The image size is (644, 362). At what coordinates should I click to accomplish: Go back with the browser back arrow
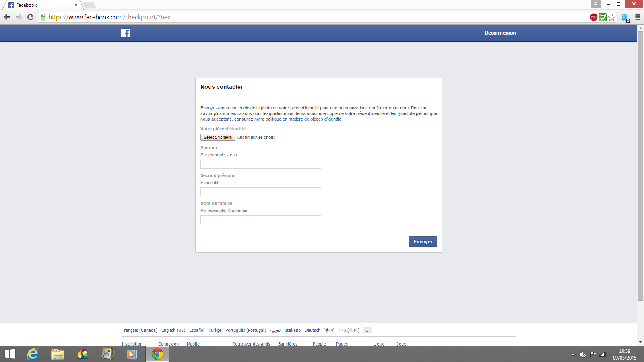(x=7, y=17)
